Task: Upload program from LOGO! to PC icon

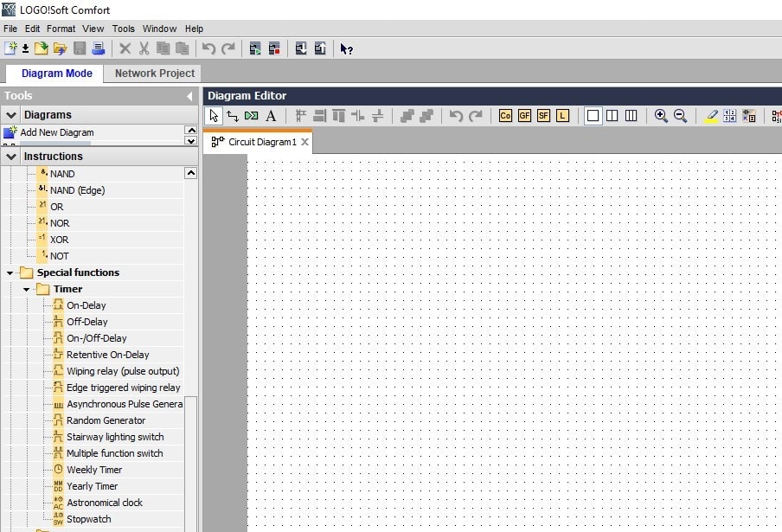Action: [320, 48]
